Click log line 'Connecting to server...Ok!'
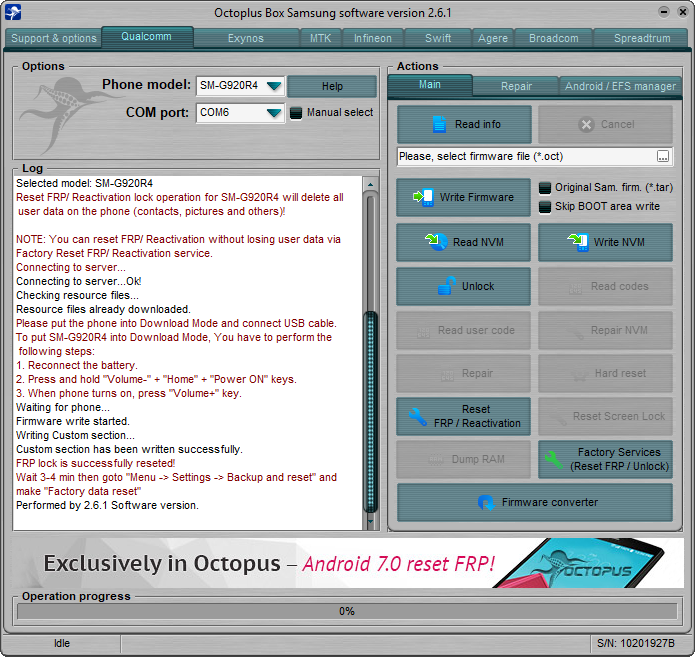Viewport: 695px width, 657px height. click(78, 281)
